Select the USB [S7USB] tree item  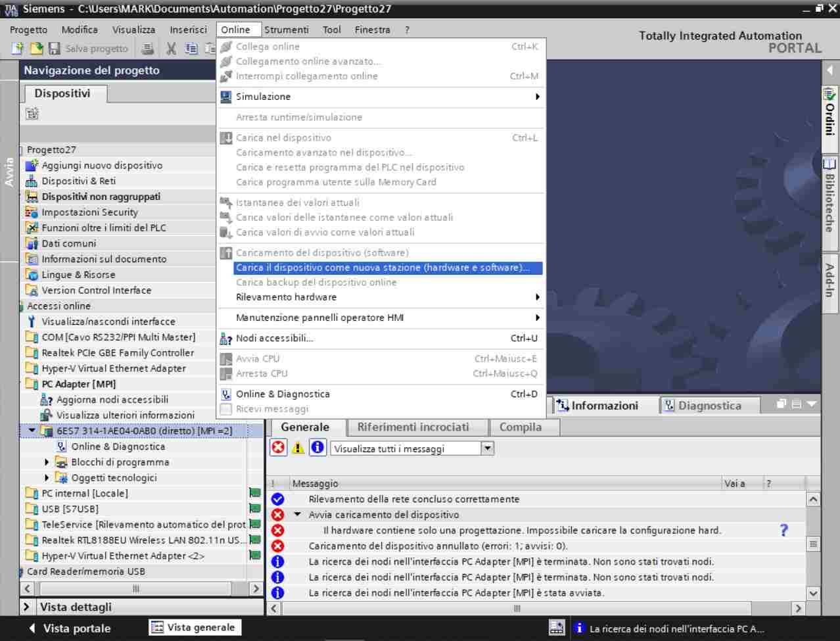tap(70, 509)
